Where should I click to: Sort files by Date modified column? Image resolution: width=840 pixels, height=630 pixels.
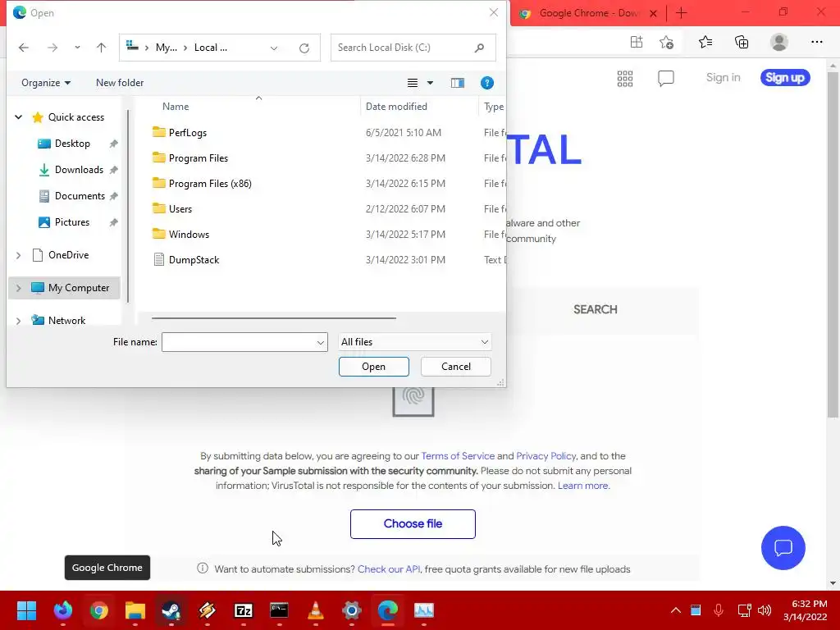[396, 107]
